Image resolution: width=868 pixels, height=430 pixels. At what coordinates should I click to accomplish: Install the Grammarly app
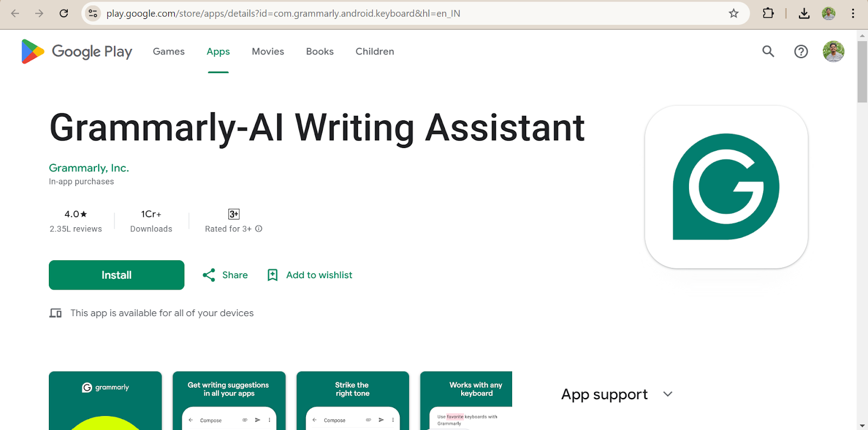click(x=117, y=275)
